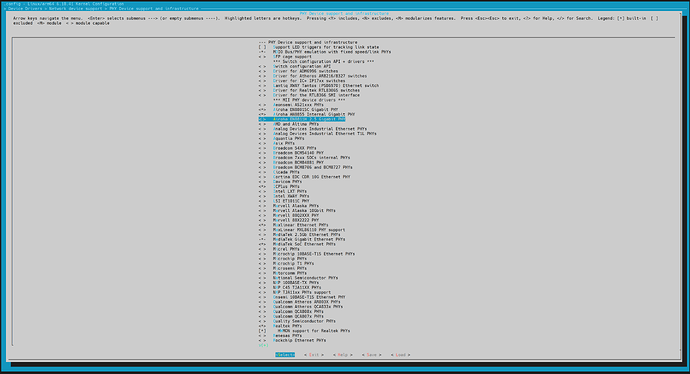Select Qualcomm QCA807x PHYs entry
This screenshot has height=374, width=690.
(291, 316)
